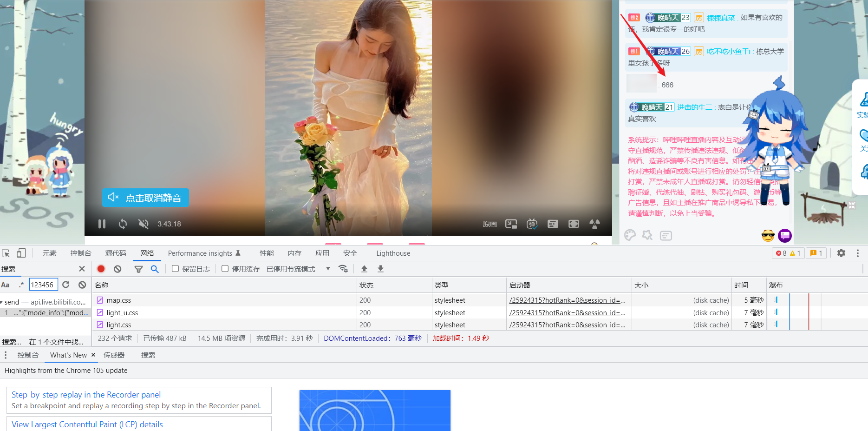The image size is (868, 431).
Task: Click the picture-in-picture player icon
Action: click(x=511, y=224)
